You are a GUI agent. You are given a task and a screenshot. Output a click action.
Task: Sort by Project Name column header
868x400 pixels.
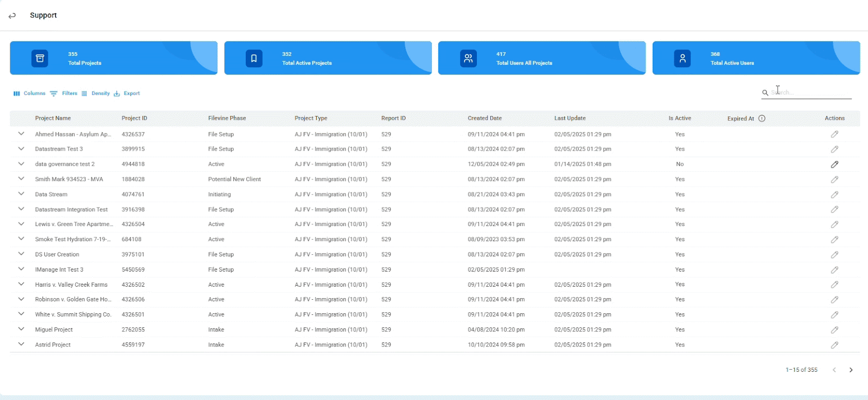tap(53, 118)
